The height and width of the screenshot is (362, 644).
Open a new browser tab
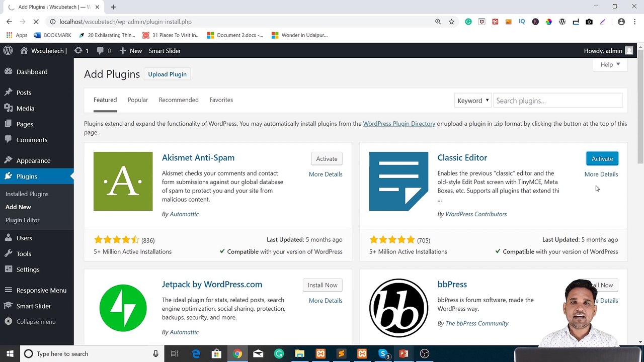click(x=113, y=7)
